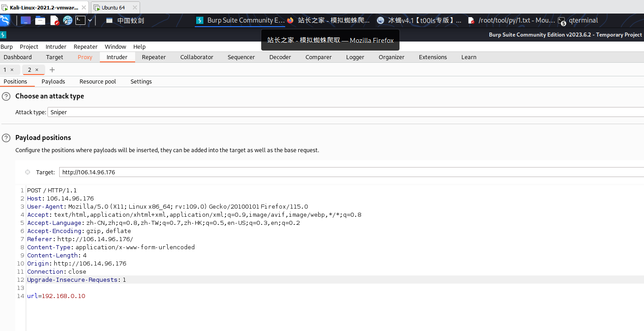Close Intruder attack tab 1

pos(12,70)
